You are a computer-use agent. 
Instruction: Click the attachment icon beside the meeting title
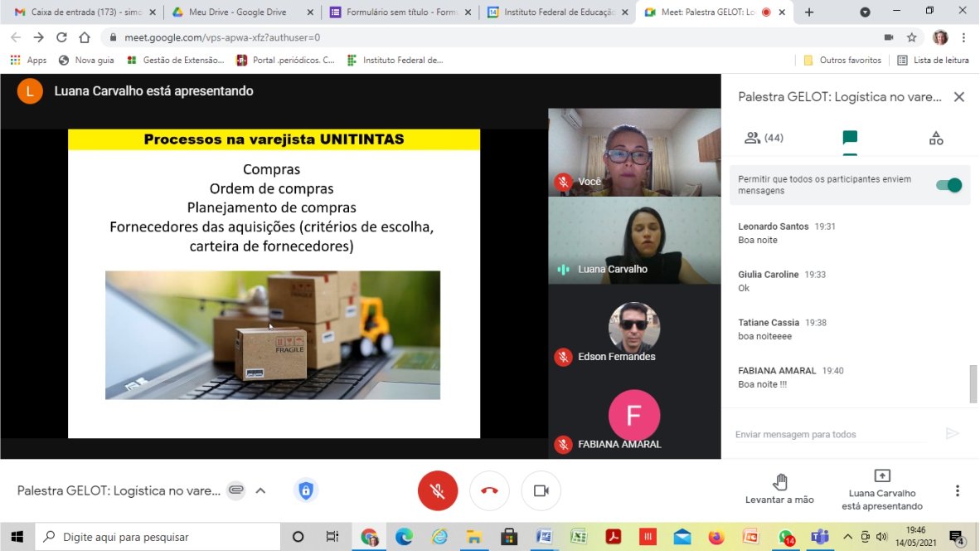point(236,490)
